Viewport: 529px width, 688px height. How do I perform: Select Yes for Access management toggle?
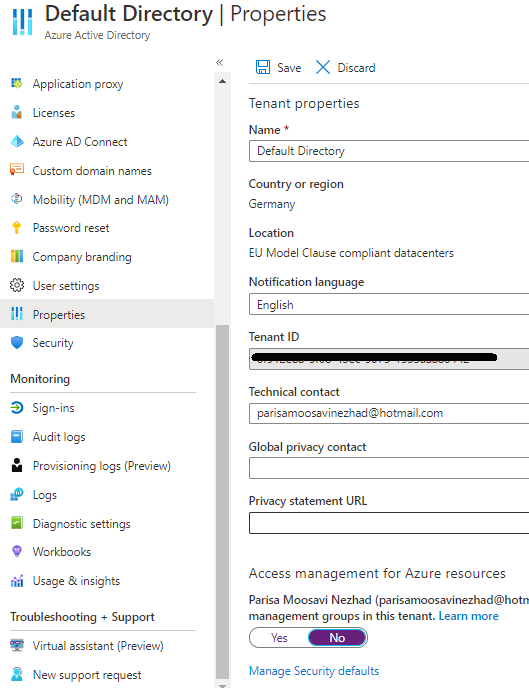(279, 638)
